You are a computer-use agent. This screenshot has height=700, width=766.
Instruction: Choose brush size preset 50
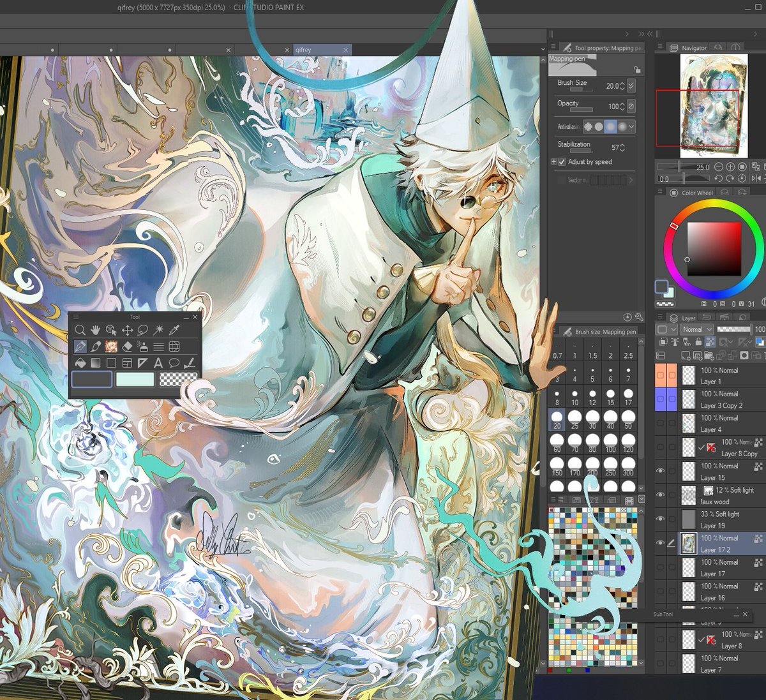click(628, 419)
